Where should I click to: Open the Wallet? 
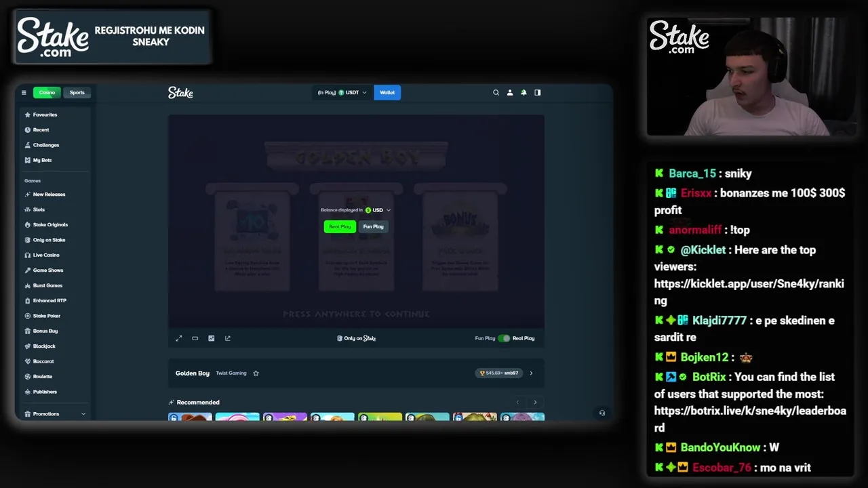click(387, 93)
